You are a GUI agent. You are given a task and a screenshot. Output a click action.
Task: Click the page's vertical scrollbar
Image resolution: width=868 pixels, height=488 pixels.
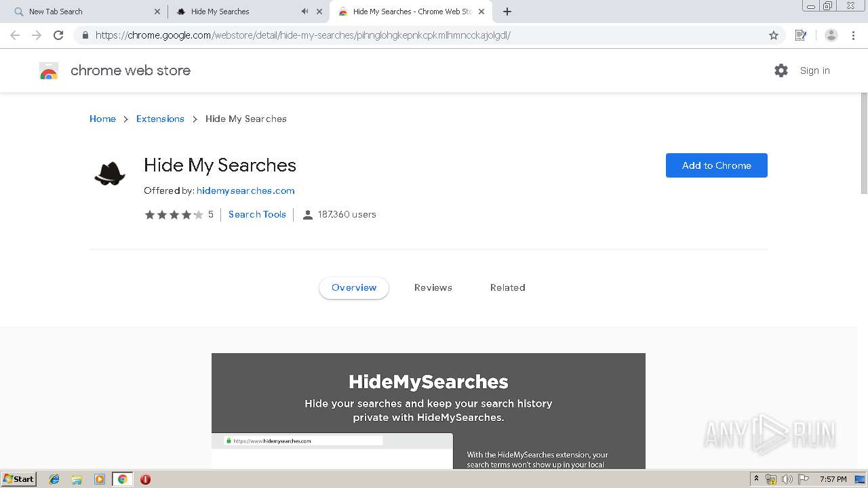click(864, 142)
